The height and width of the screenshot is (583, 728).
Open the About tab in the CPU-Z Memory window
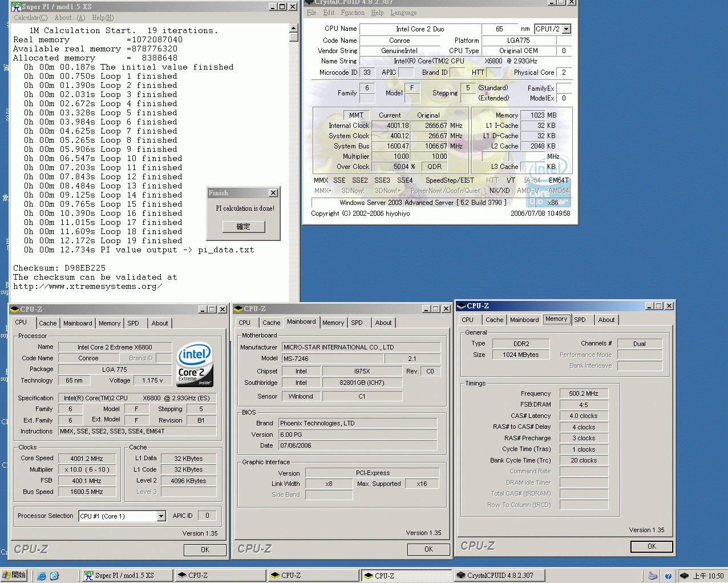tap(606, 320)
